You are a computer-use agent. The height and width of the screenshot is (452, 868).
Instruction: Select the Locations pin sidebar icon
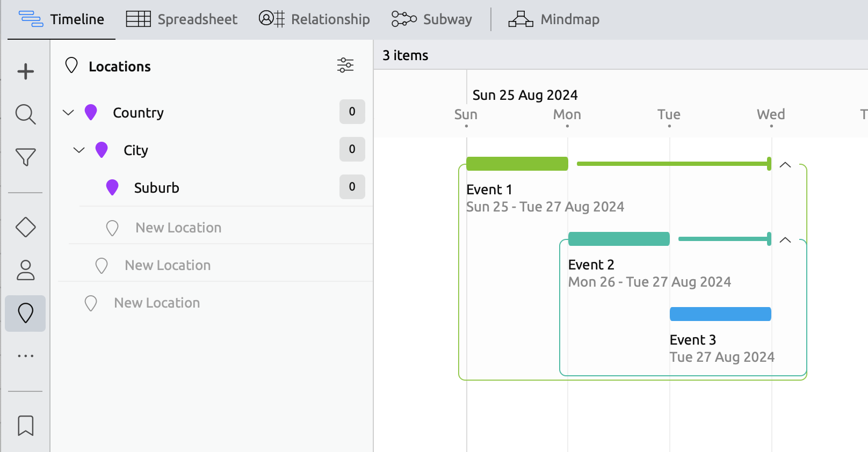point(25,313)
